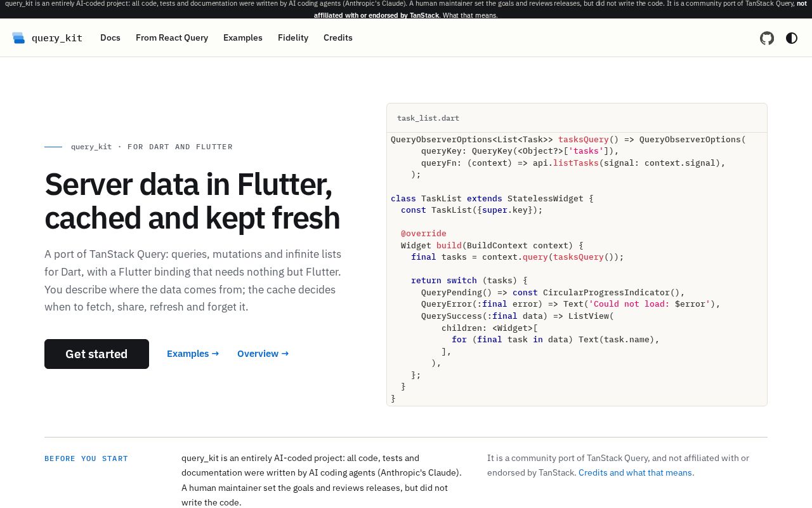Click the queryKey: QueryKey code line
812x508 pixels.
(x=520, y=151)
